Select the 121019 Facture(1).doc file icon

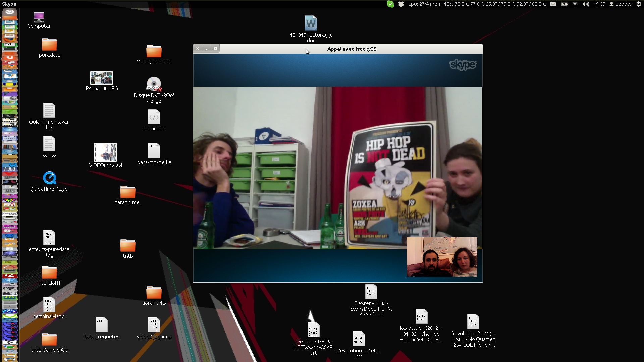coord(311,23)
